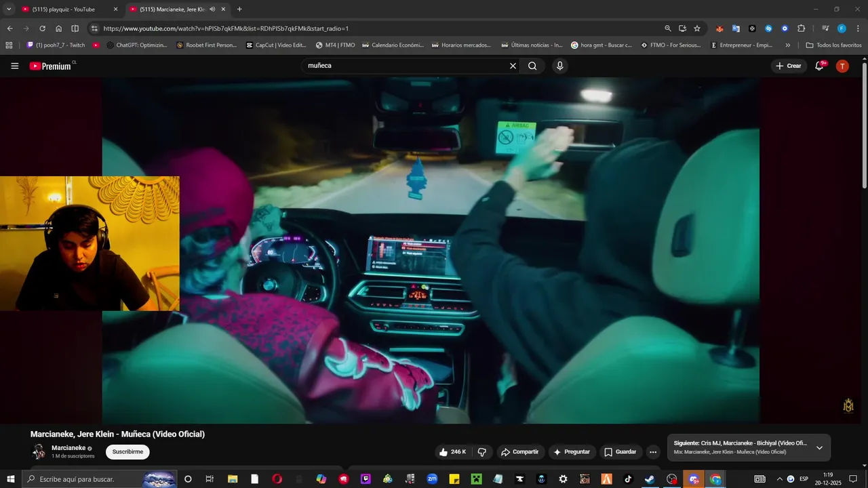Open a new browser tab
868x488 pixels.
point(239,9)
